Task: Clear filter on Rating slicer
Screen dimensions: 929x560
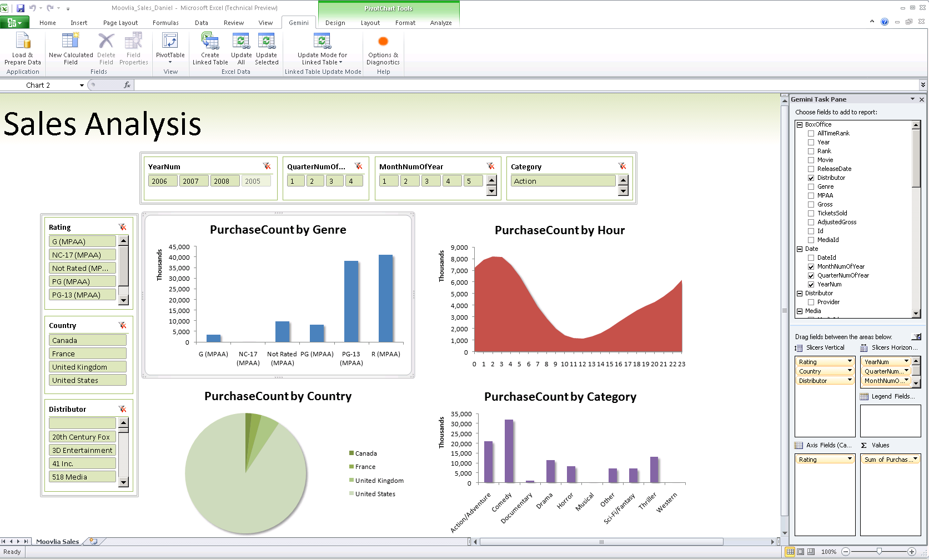Action: click(x=123, y=227)
